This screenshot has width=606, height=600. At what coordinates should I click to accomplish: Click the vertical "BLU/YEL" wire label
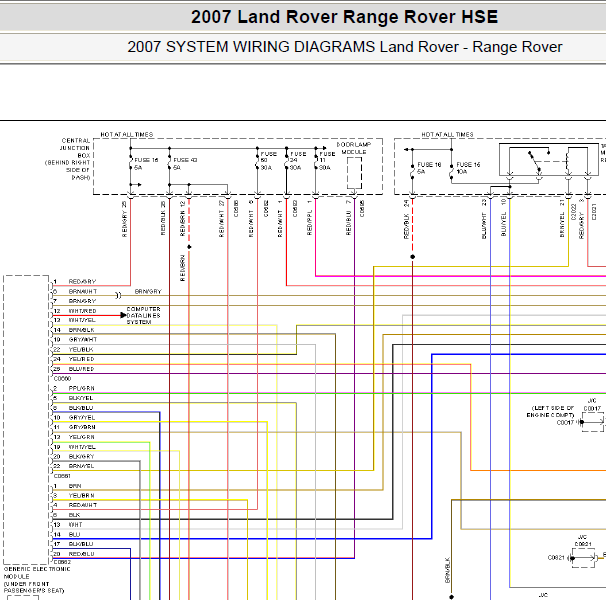503,223
